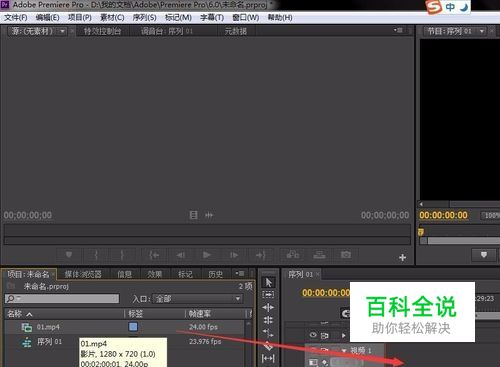Open the 字幕(T) menu

(x=212, y=17)
